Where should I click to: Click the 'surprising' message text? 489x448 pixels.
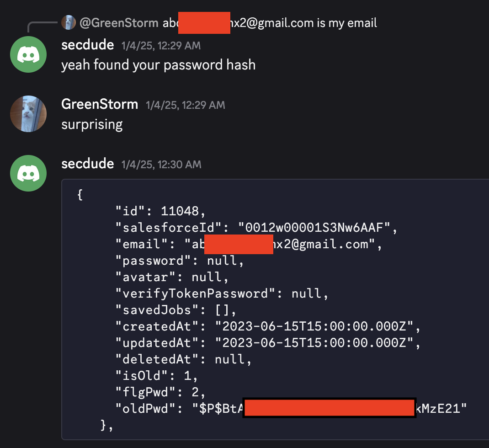[x=92, y=124]
